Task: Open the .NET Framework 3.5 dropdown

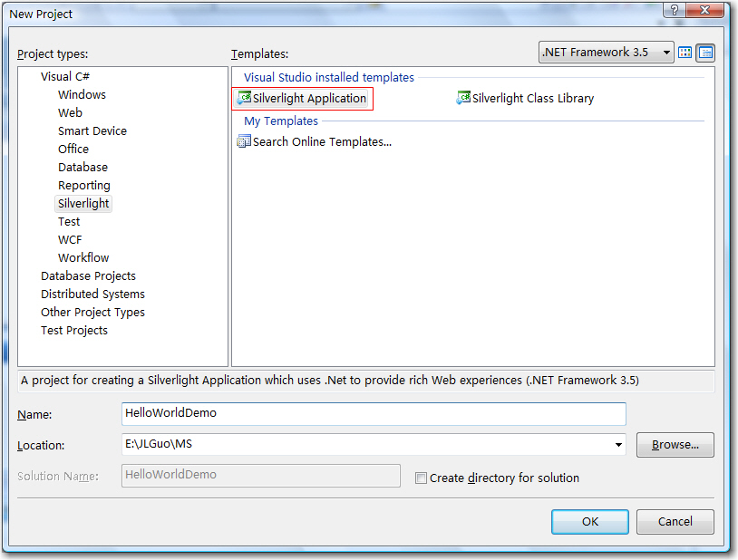Action: [x=606, y=53]
